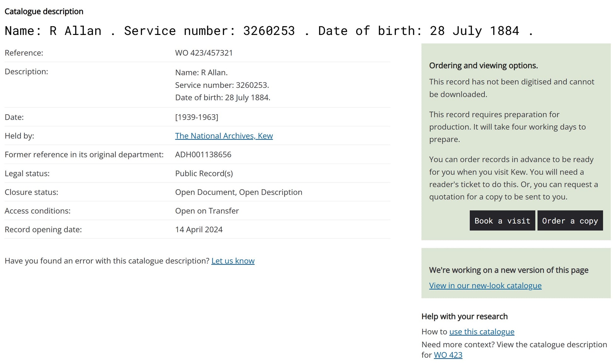Click the former reference ADH001138656

coord(203,155)
